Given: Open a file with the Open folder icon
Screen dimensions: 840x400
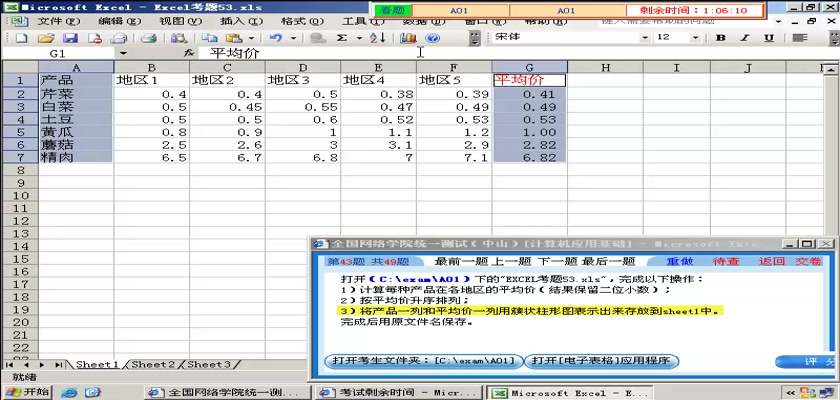Looking at the screenshot, I should (x=46, y=38).
